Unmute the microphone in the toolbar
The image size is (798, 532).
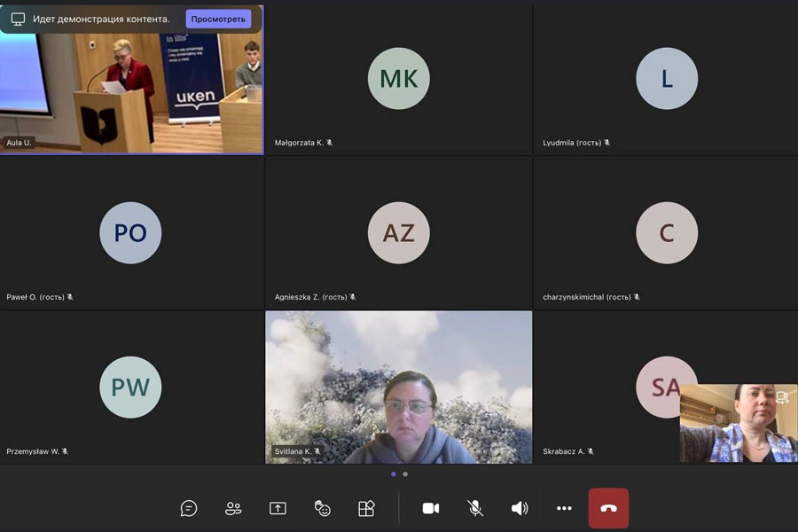point(475,508)
